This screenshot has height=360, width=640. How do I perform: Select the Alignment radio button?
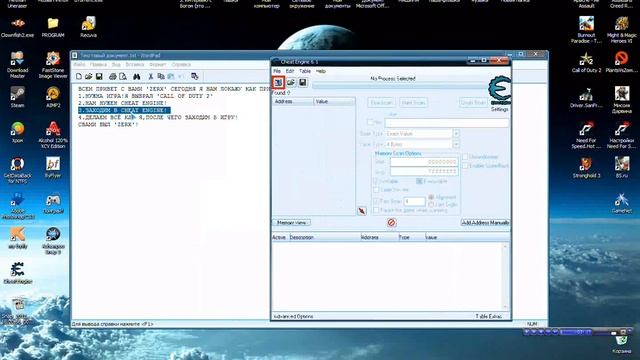(x=431, y=197)
